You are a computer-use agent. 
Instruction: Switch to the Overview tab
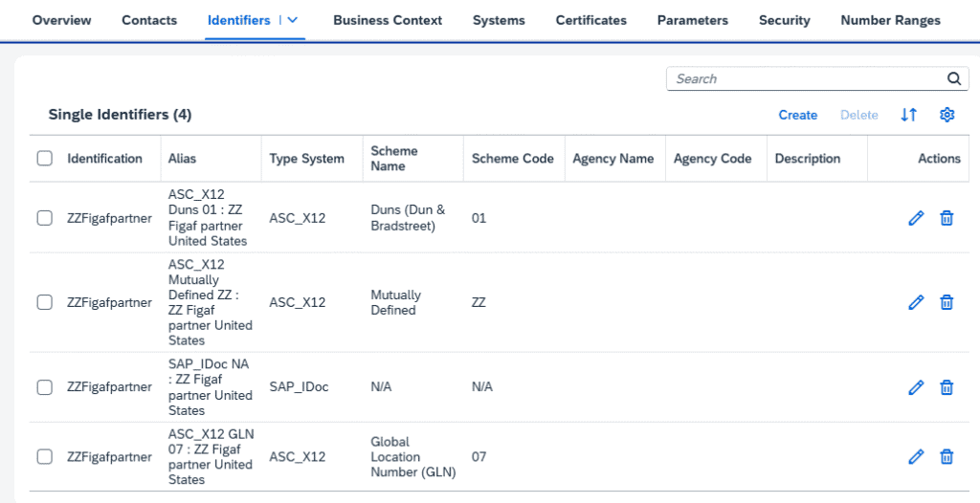click(x=61, y=21)
